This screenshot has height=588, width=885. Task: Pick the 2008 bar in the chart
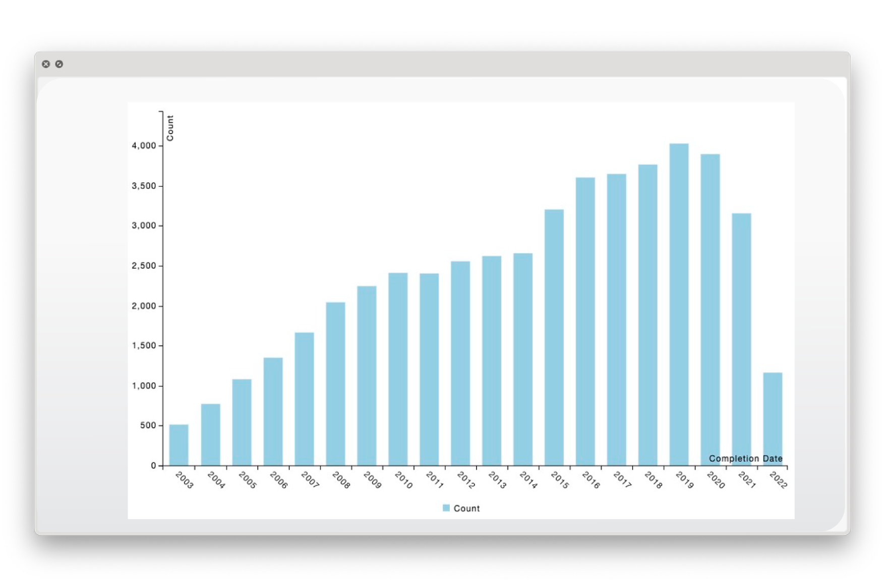335,383
